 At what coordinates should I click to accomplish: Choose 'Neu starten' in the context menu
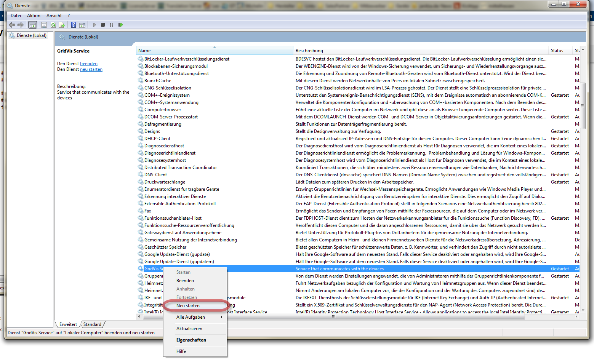click(188, 306)
